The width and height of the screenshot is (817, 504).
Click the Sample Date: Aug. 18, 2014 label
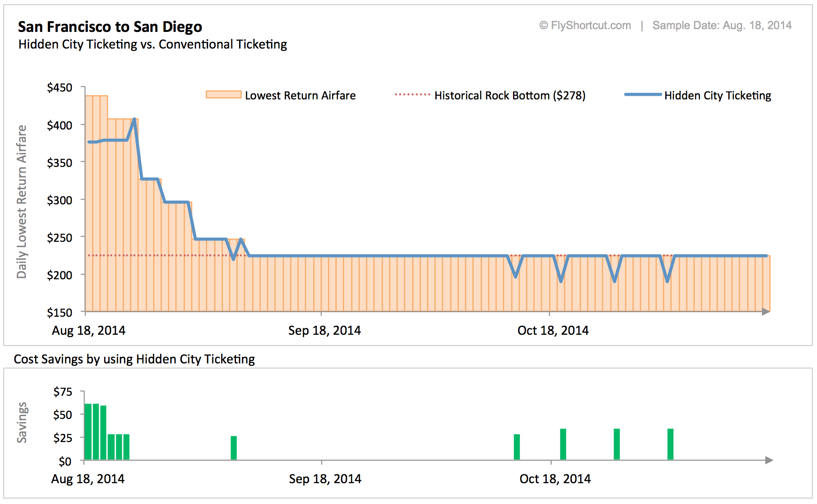(722, 25)
